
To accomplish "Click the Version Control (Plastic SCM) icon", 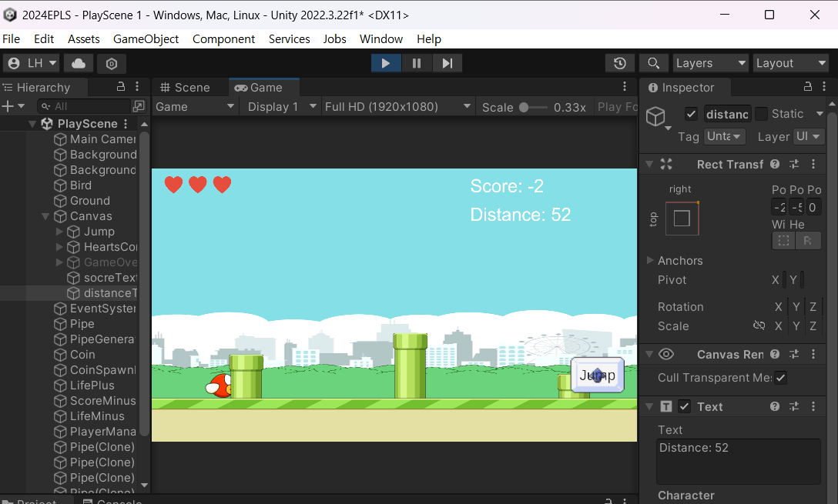I will (x=112, y=64).
